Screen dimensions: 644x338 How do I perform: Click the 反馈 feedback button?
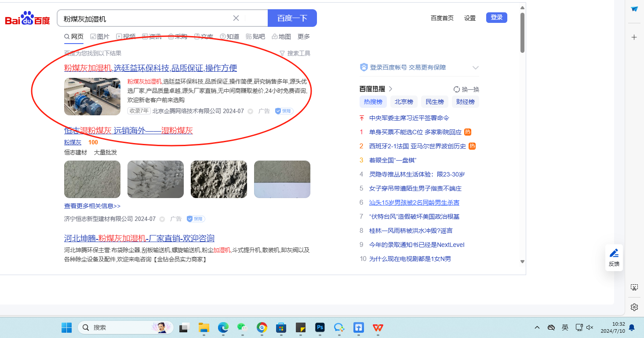tap(614, 257)
